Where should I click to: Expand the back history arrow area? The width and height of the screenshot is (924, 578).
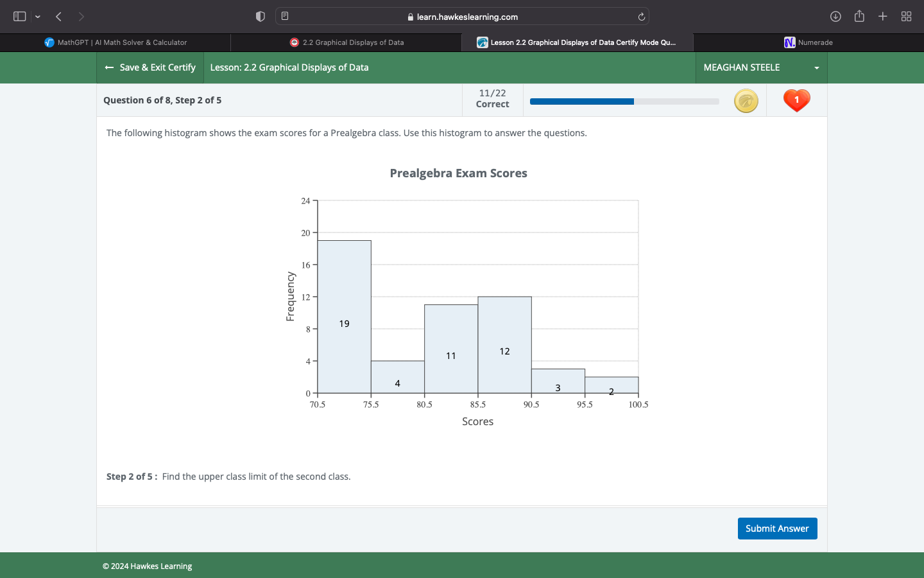pyautogui.click(x=58, y=16)
